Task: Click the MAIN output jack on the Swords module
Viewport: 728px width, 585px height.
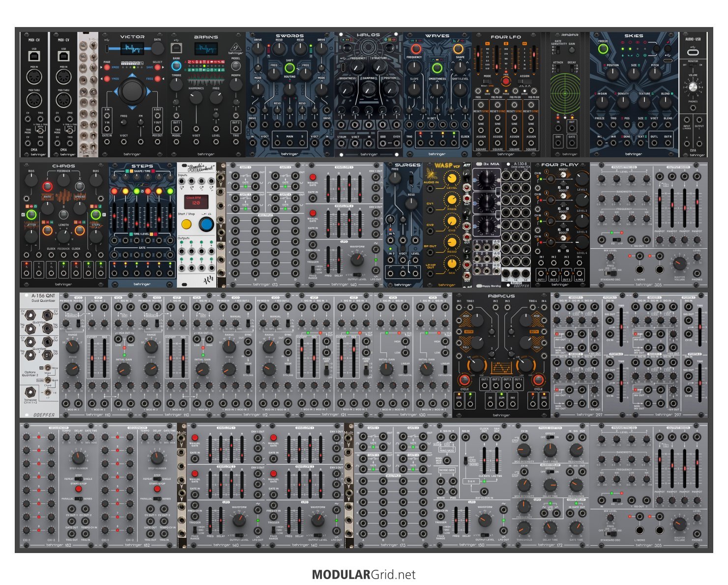Action: point(290,143)
